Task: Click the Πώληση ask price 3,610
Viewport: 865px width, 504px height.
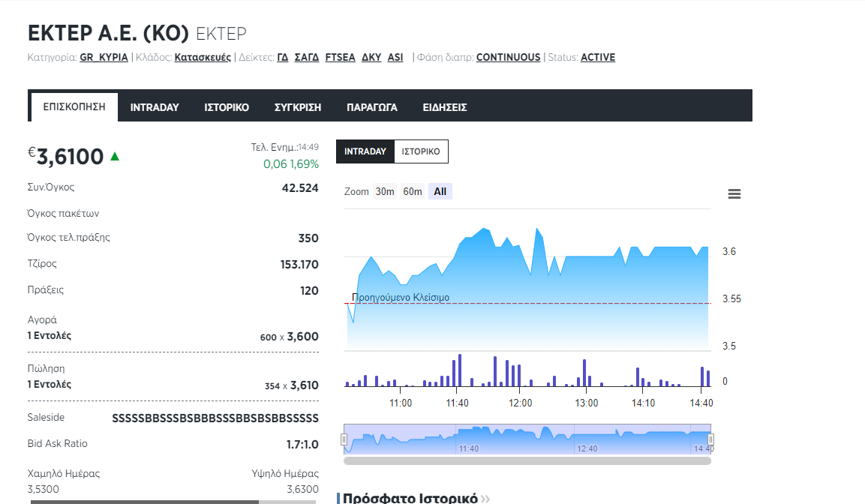Action: (x=305, y=385)
